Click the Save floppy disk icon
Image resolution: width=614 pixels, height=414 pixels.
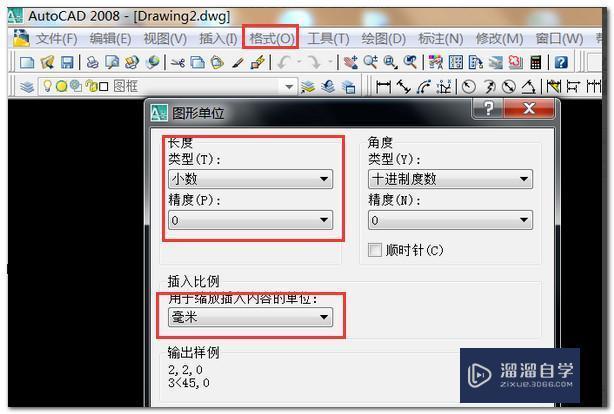(67, 62)
